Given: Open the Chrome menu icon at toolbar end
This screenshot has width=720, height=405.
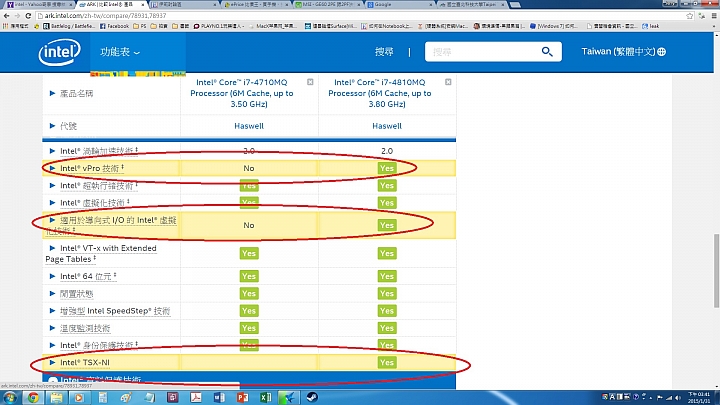Looking at the screenshot, I should click(x=714, y=16).
